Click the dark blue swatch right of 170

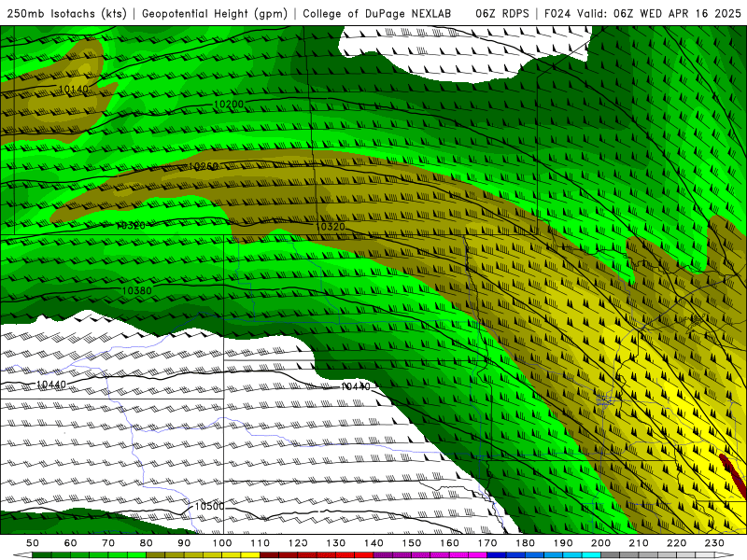click(x=497, y=555)
